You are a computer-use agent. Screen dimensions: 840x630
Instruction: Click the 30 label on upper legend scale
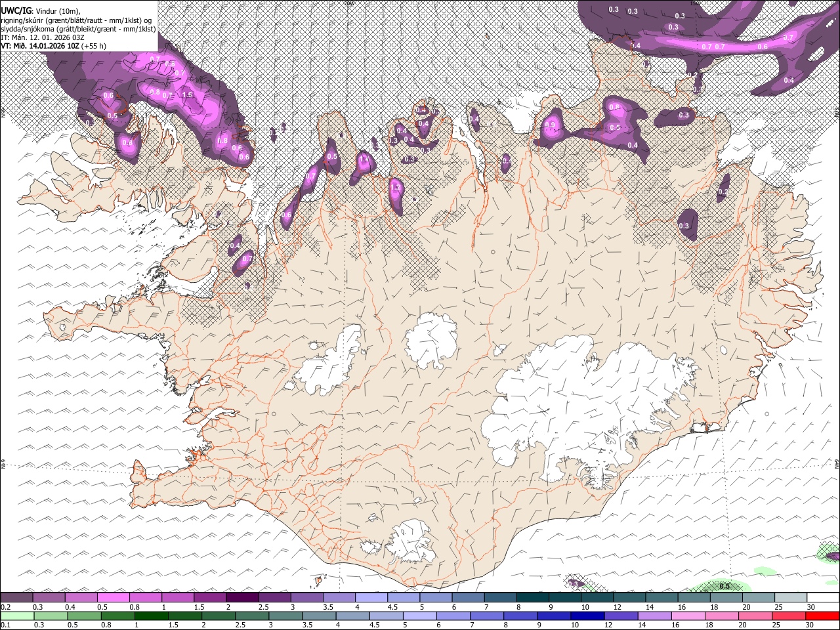pyautogui.click(x=810, y=607)
